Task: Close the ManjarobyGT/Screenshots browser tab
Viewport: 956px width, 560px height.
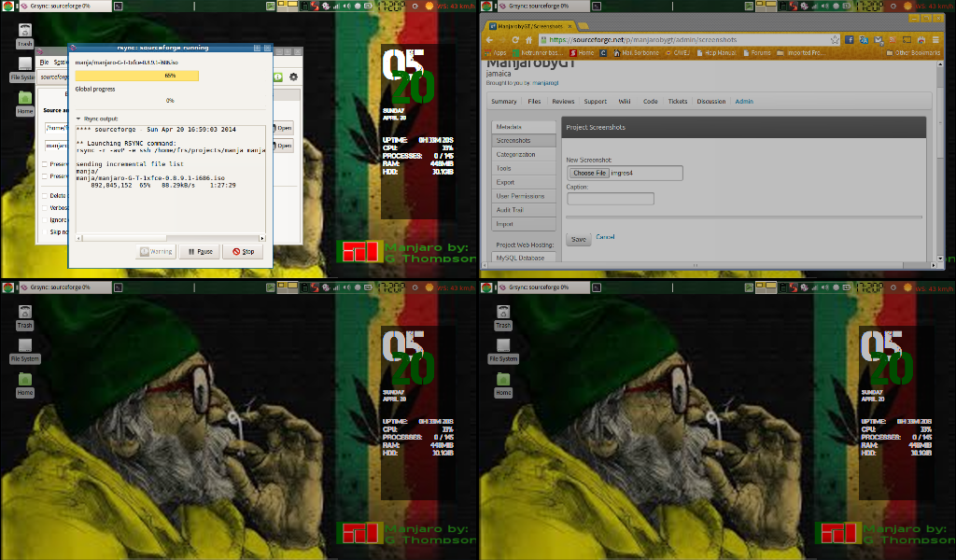Action: coord(570,26)
